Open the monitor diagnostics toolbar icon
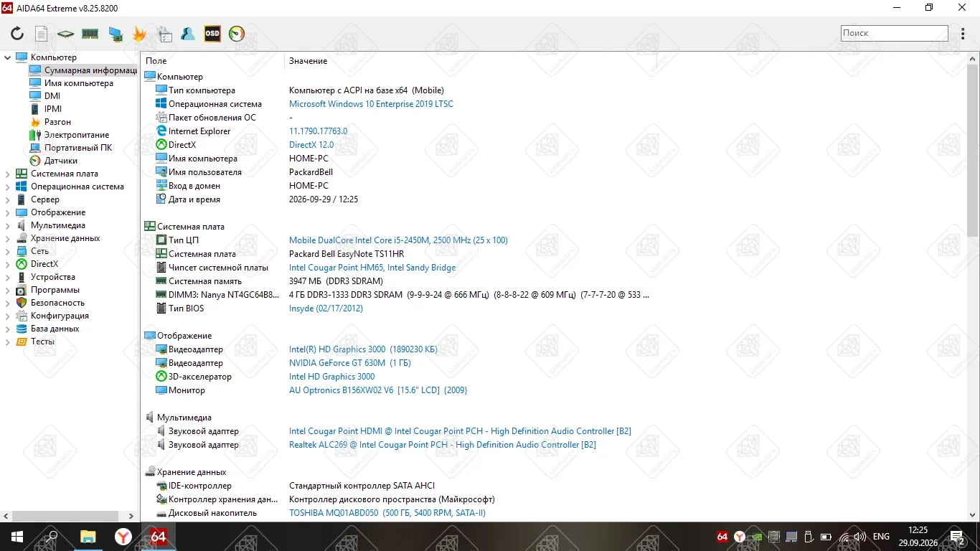Screen dimensions: 980x551 click(115, 34)
